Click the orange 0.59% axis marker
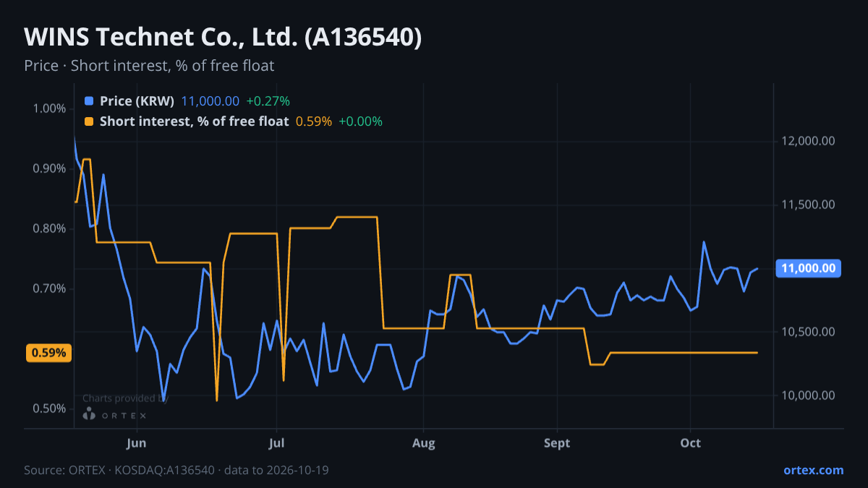Viewport: 868px width, 488px height. click(48, 353)
